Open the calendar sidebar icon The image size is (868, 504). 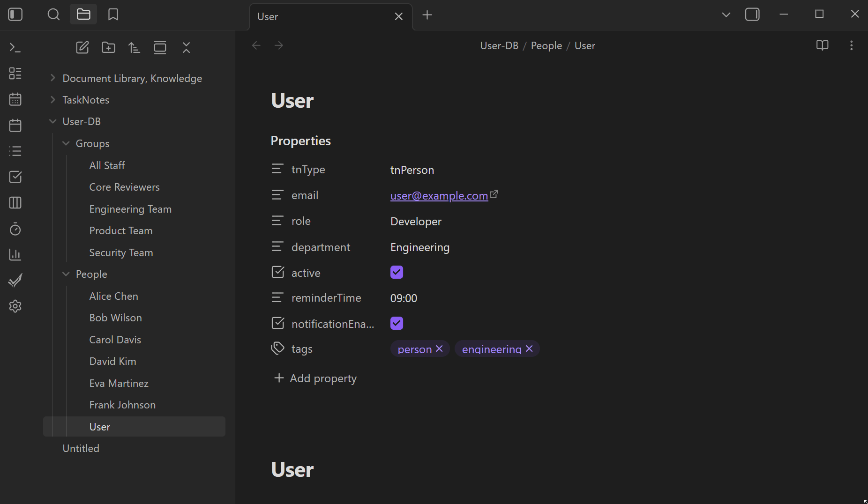pyautogui.click(x=15, y=99)
